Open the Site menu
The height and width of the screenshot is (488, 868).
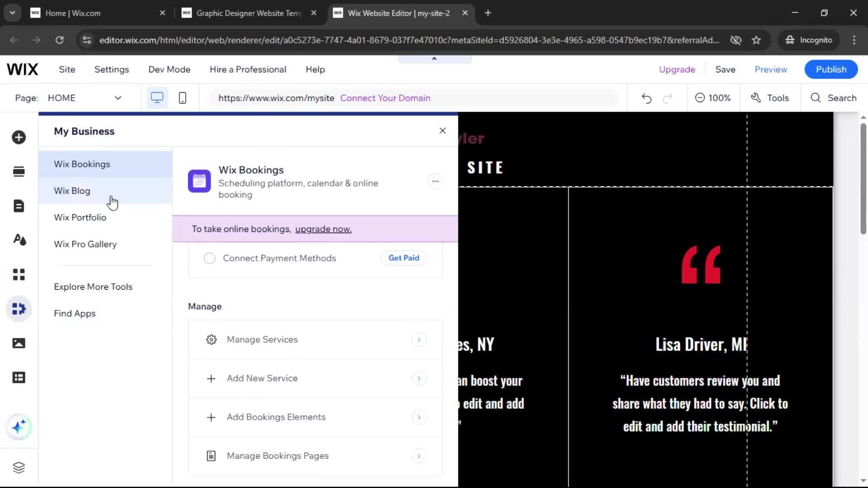[67, 70]
